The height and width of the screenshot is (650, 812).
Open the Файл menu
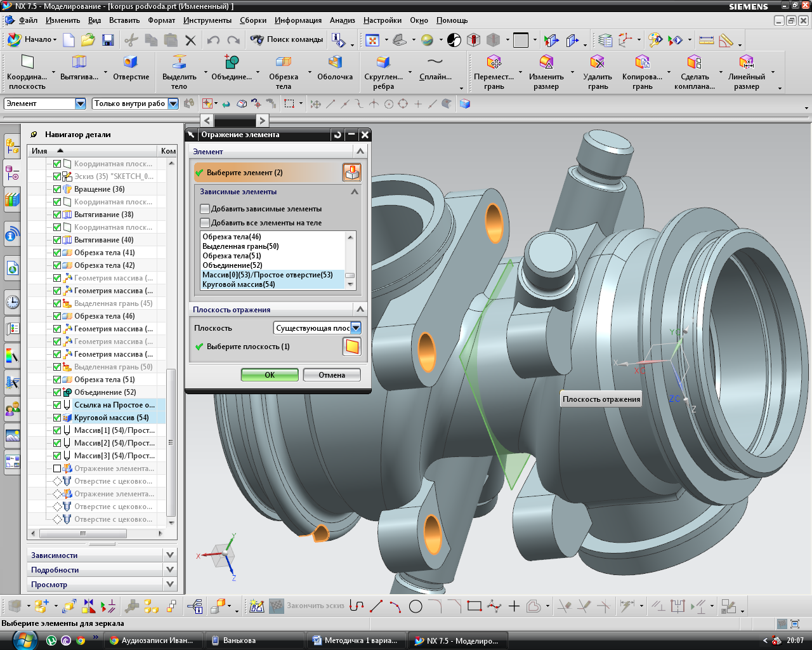[28, 20]
